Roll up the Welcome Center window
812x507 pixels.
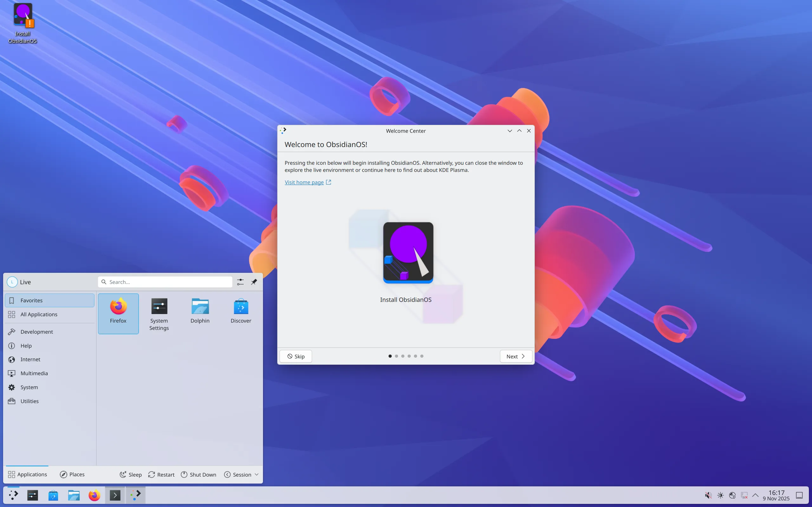[x=519, y=131]
